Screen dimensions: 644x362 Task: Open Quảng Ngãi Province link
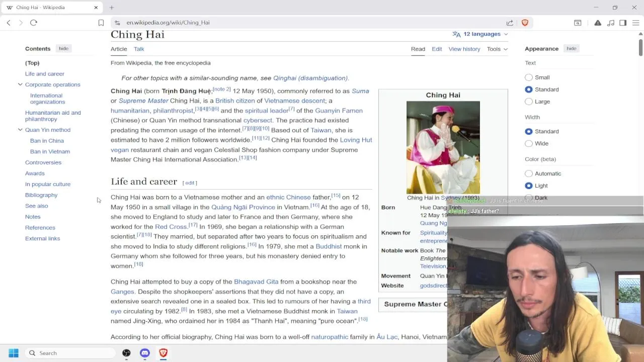[x=243, y=207]
